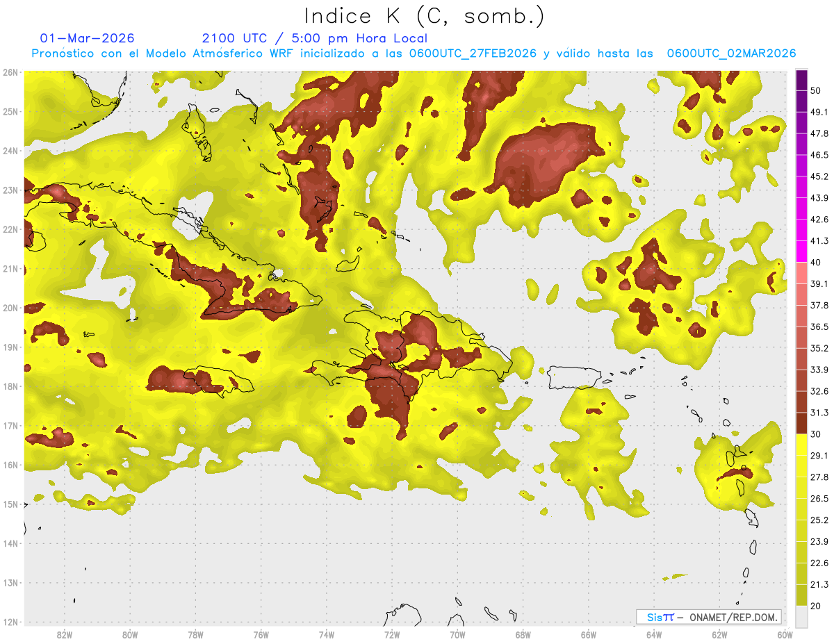
Task: Click colorbar label '32.6'
Action: click(819, 391)
